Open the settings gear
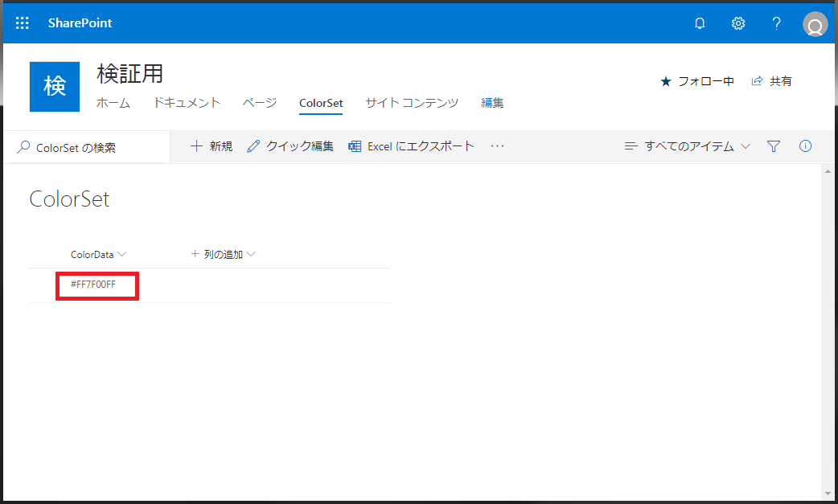The image size is (838, 504). point(738,23)
